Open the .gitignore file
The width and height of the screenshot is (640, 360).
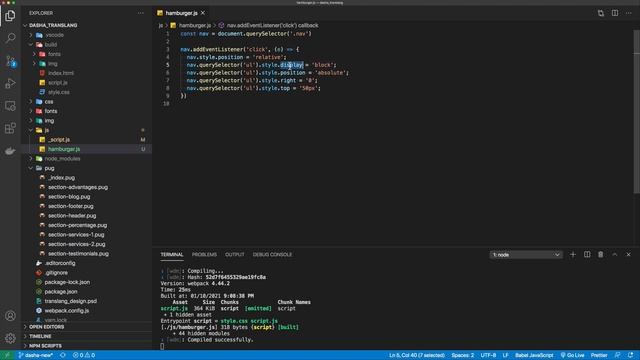[x=56, y=273]
